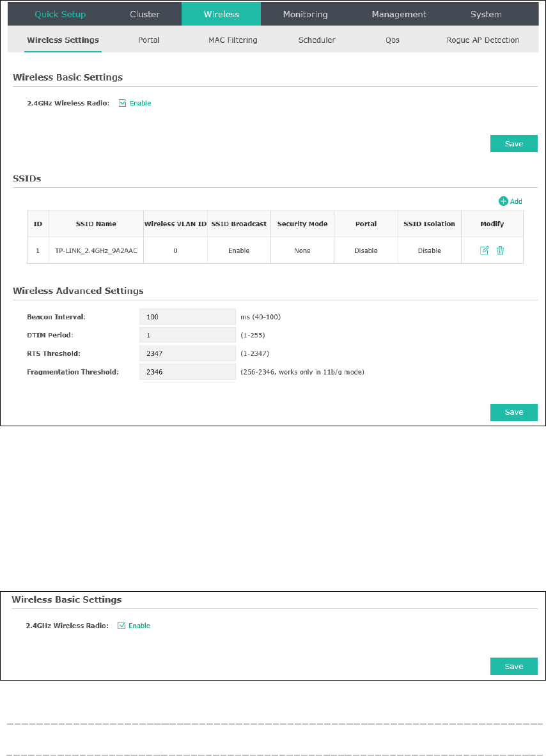The width and height of the screenshot is (546, 756).
Task: Toggle 2.4GHz Wireless Radio Enable in lower panel
Action: (x=121, y=626)
